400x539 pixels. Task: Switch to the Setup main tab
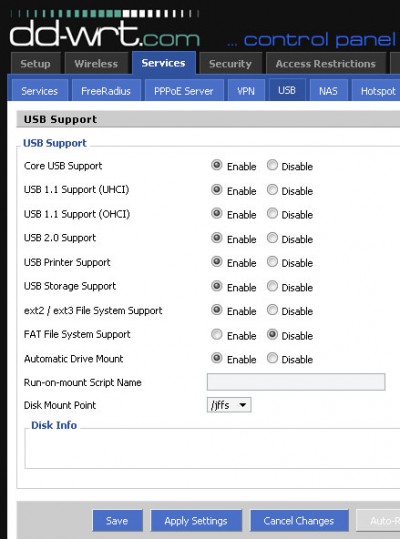pyautogui.click(x=35, y=64)
